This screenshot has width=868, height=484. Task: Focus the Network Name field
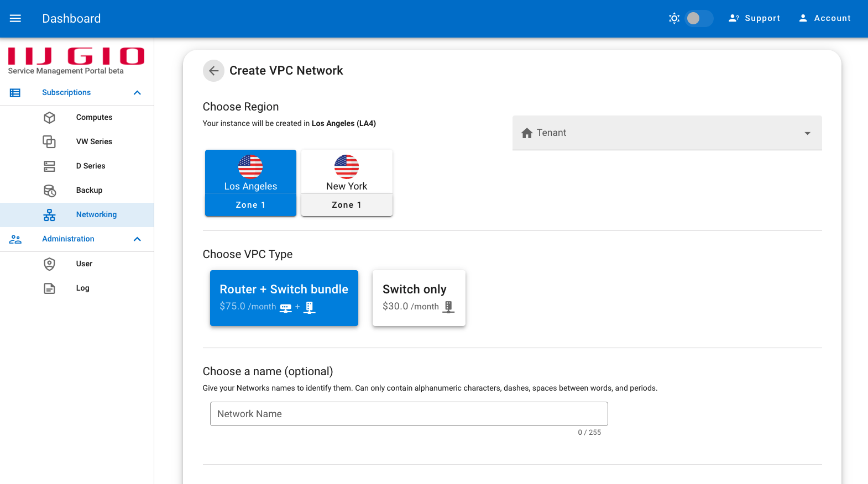[409, 414]
